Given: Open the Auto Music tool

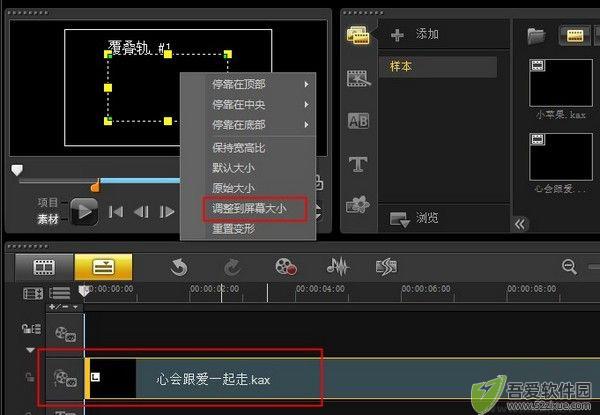Looking at the screenshot, I should click(386, 267).
